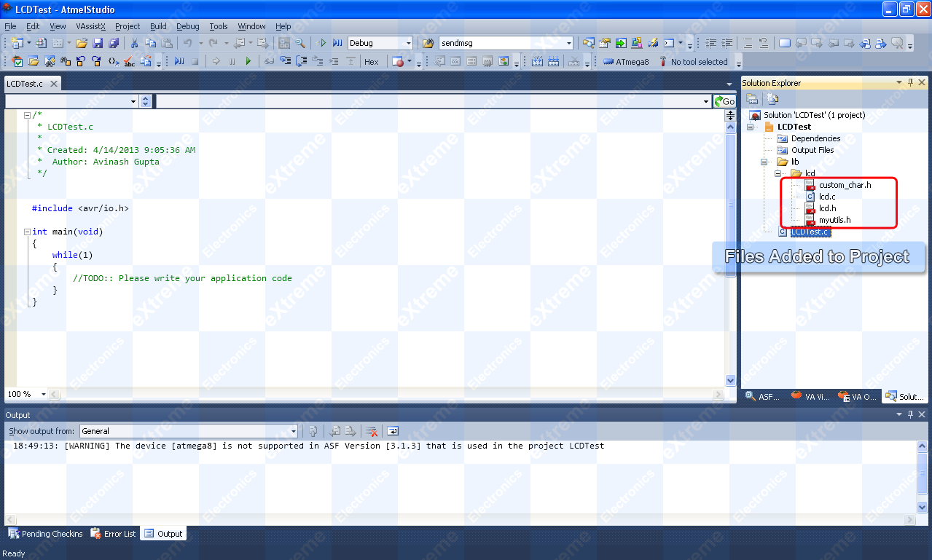This screenshot has height=560, width=932.
Task: Click the Go button in the navigation bar
Action: pos(725,101)
